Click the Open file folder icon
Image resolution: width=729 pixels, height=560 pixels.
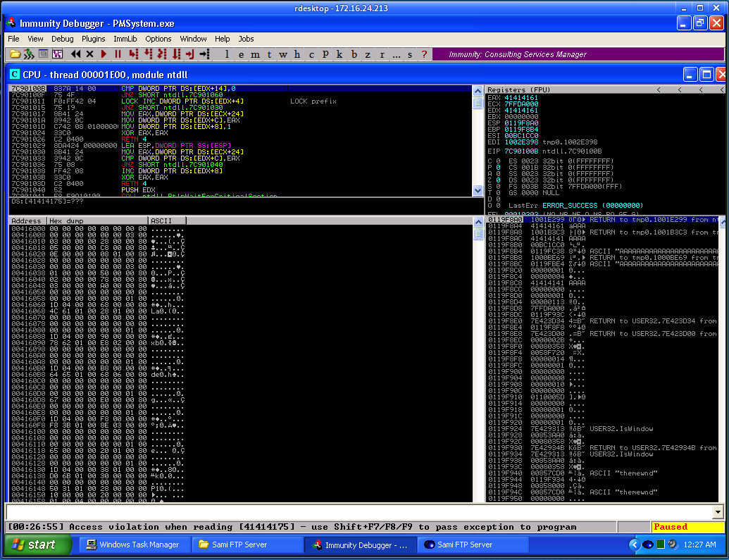click(x=15, y=54)
